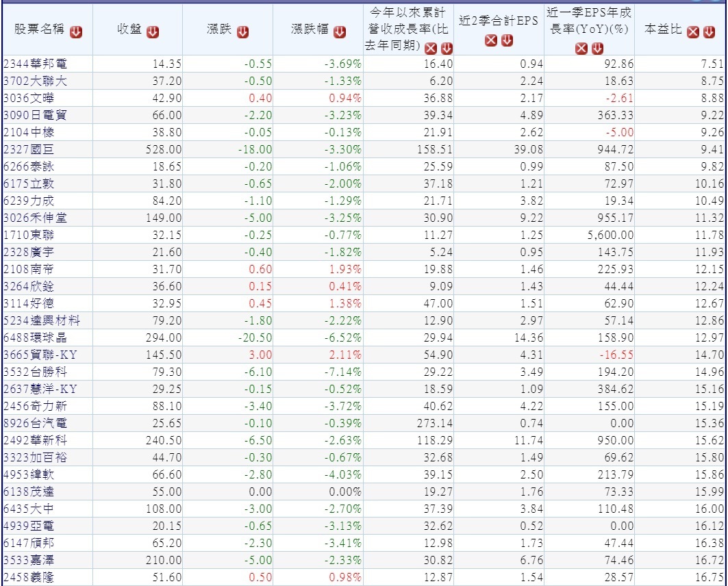The height and width of the screenshot is (586, 728).
Task: Sort by 股票名稱 using its arrow icon
Action: point(76,32)
